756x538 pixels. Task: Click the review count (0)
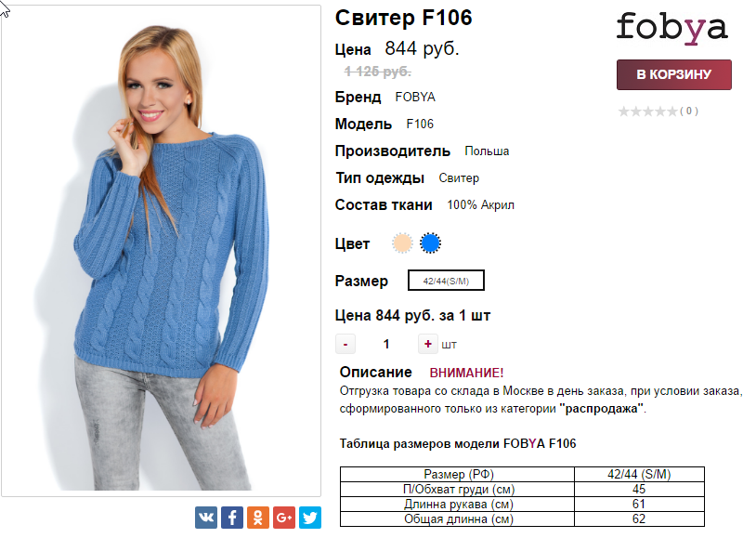pos(689,111)
